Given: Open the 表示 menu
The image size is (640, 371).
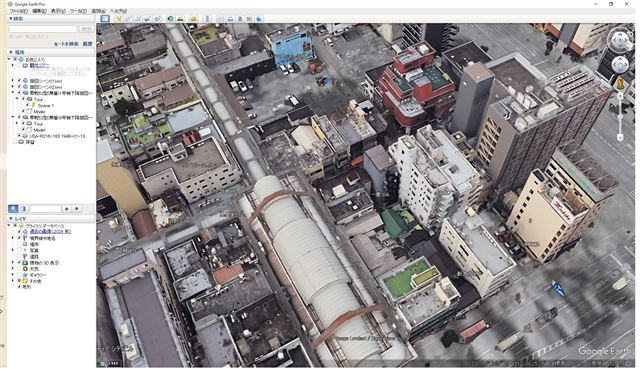Looking at the screenshot, I should pyautogui.click(x=58, y=11).
